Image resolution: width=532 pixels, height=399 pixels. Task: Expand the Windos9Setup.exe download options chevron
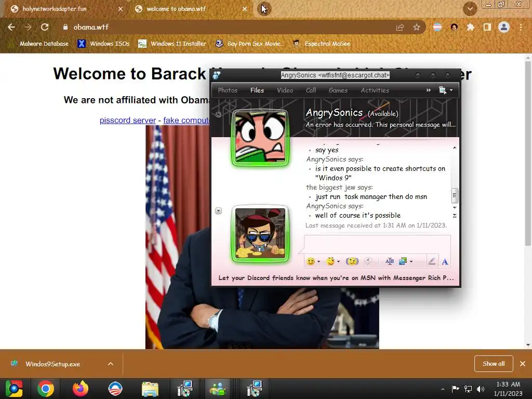pos(111,364)
